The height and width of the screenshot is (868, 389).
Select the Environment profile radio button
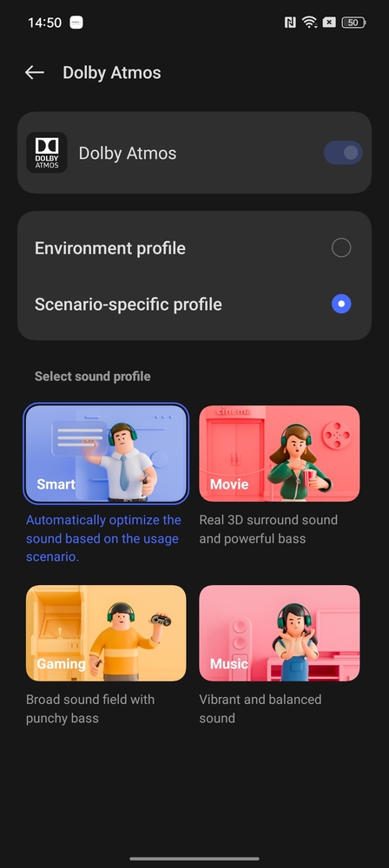coord(341,248)
